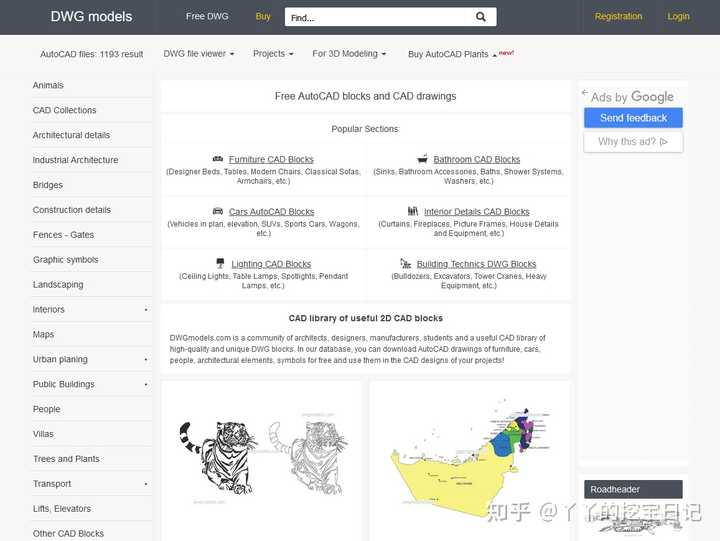The width and height of the screenshot is (720, 541).
Task: Click the DWG models site logo
Action: 91,17
